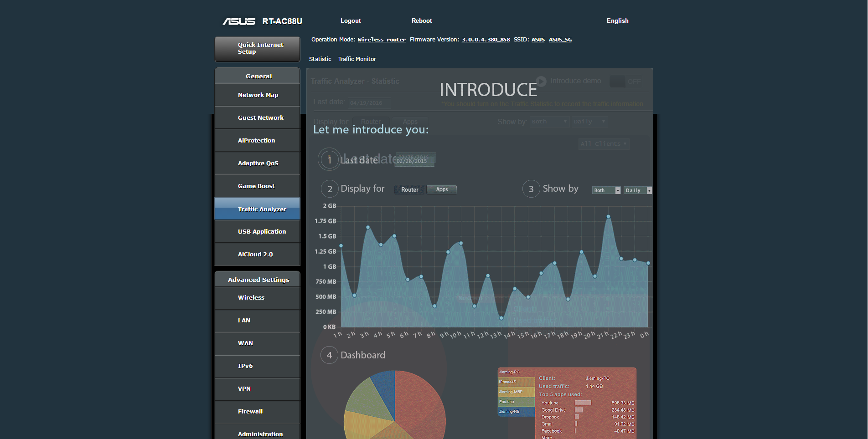Select the Jieming-MBP client swatch
Screen dimensions: 868x439
(x=516, y=392)
